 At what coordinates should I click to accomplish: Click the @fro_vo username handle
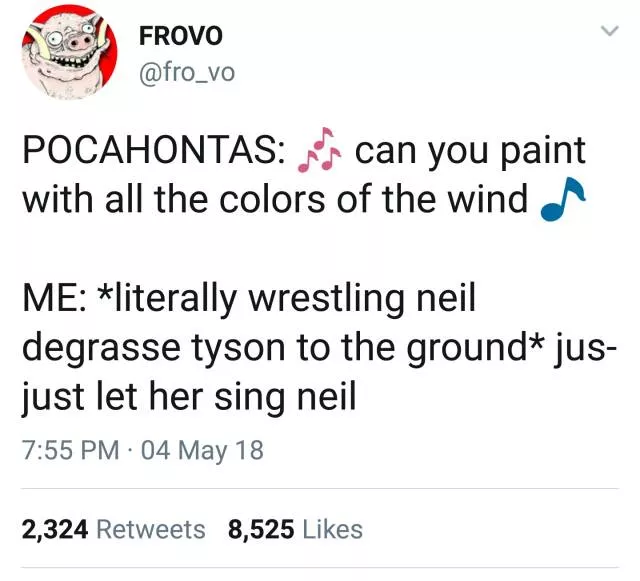(187, 73)
